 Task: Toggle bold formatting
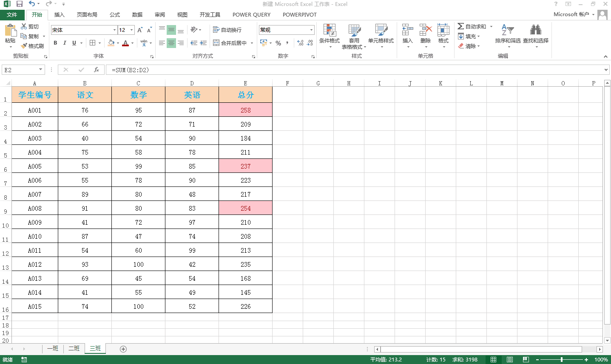tap(55, 43)
